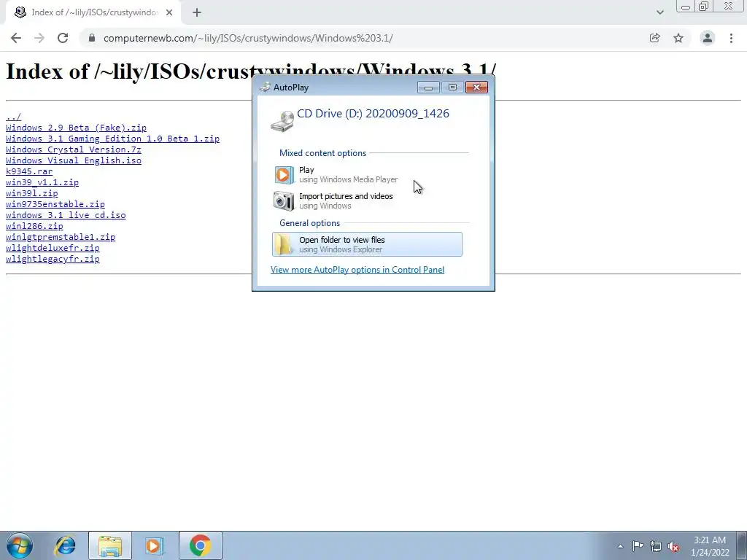Click the Show desktop strip
This screenshot has height=560, width=747.
[x=742, y=545]
